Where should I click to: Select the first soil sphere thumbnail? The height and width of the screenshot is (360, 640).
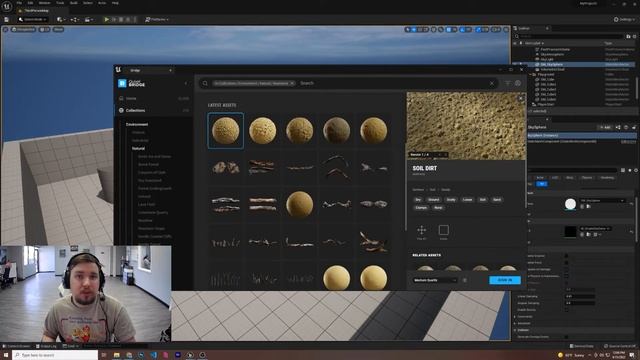(225, 131)
